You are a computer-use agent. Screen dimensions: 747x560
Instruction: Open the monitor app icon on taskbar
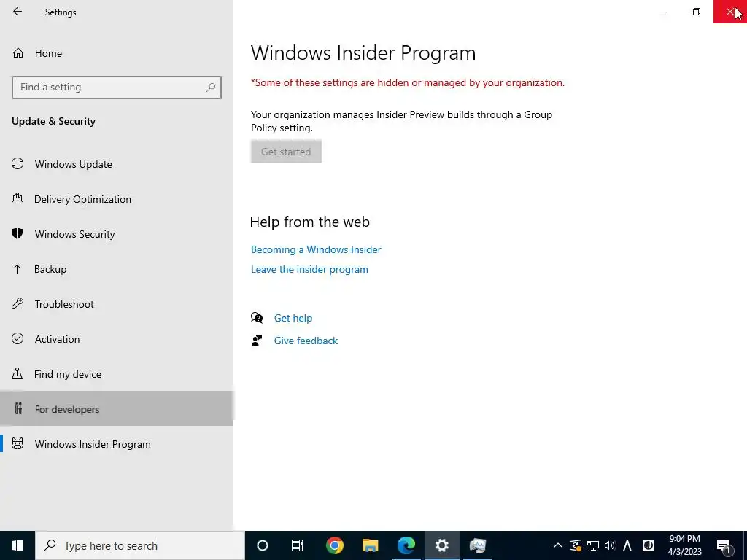(477, 545)
